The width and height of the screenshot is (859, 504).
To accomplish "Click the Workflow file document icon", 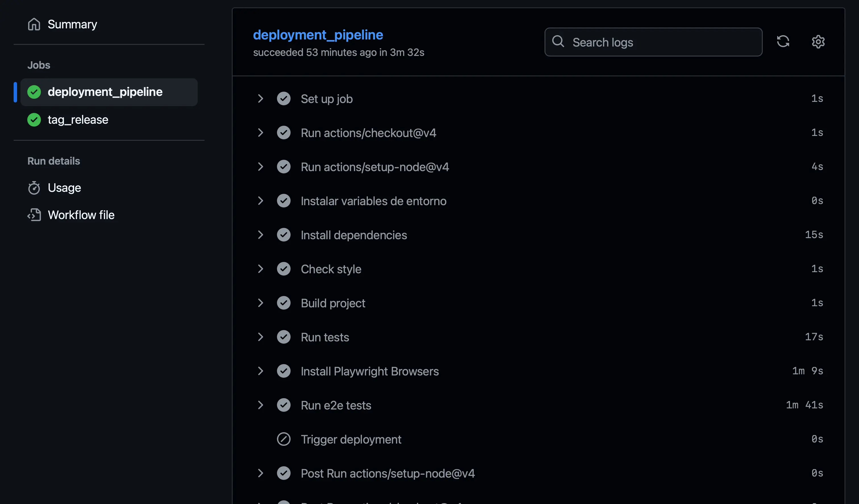I will 34,215.
